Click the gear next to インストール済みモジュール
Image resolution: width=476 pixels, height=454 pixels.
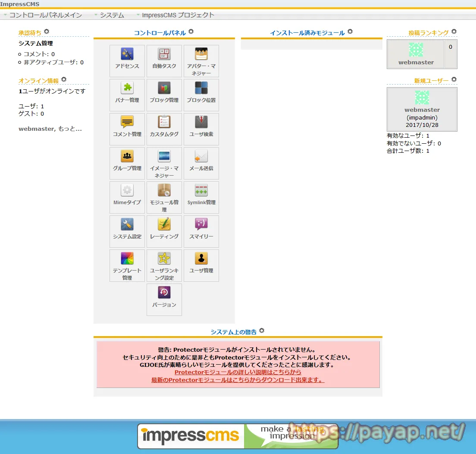point(350,32)
